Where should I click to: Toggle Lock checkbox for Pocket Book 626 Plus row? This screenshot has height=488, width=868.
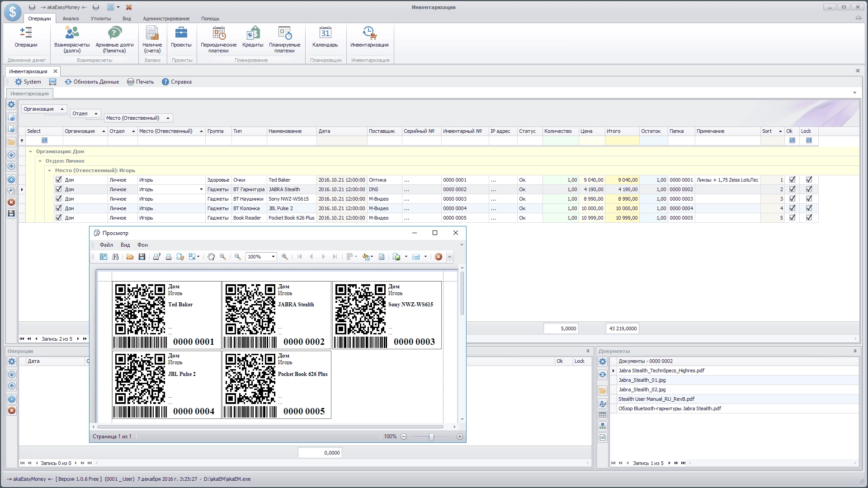809,218
